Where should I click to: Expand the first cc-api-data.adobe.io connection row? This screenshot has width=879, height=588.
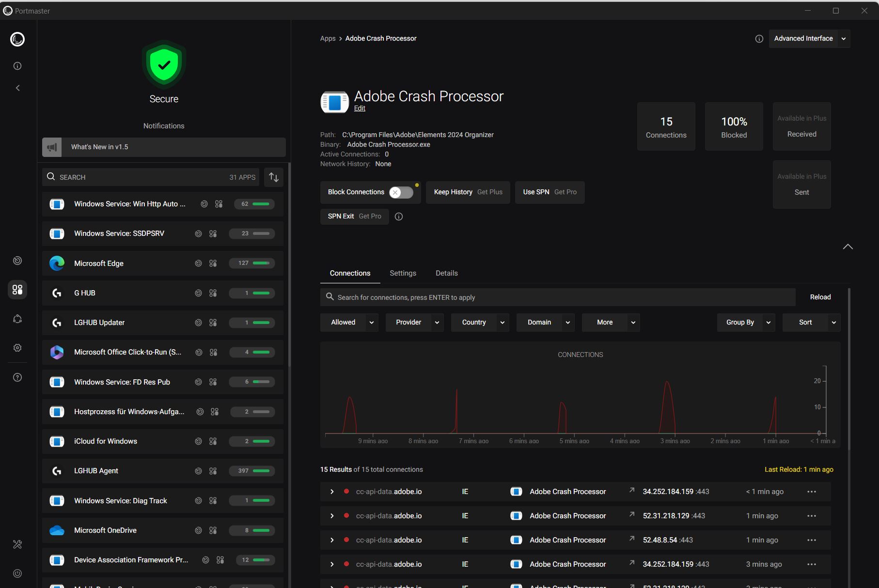pyautogui.click(x=332, y=492)
